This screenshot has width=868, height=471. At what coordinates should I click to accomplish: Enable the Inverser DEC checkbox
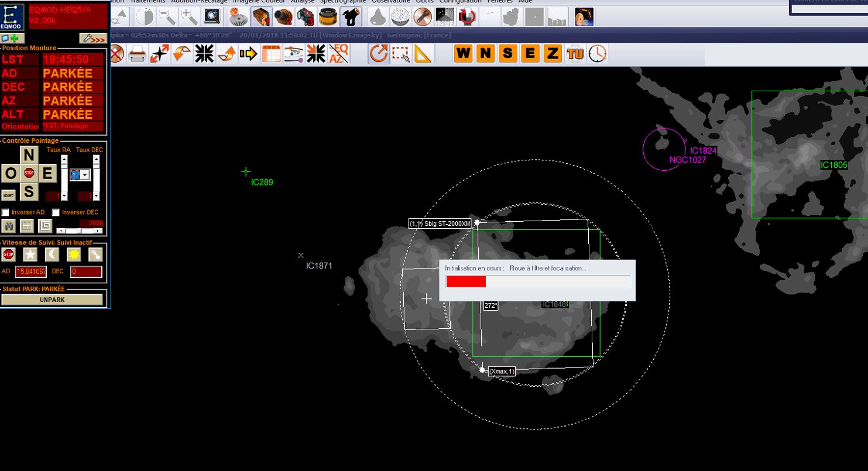(x=56, y=212)
